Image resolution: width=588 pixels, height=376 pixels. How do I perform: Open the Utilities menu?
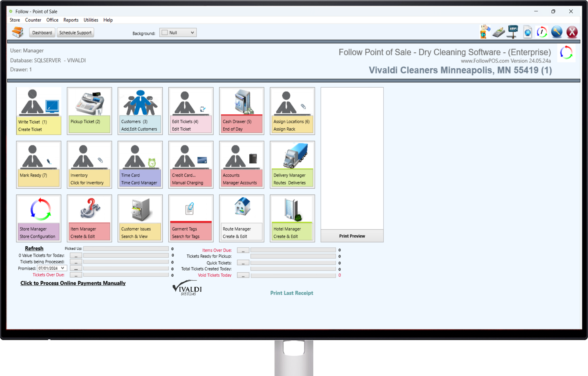pos(91,20)
